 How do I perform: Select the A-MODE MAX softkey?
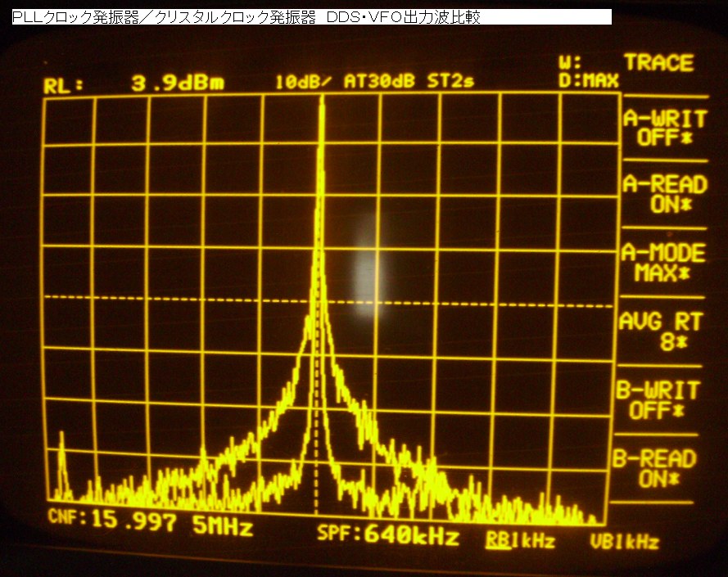[x=663, y=263]
